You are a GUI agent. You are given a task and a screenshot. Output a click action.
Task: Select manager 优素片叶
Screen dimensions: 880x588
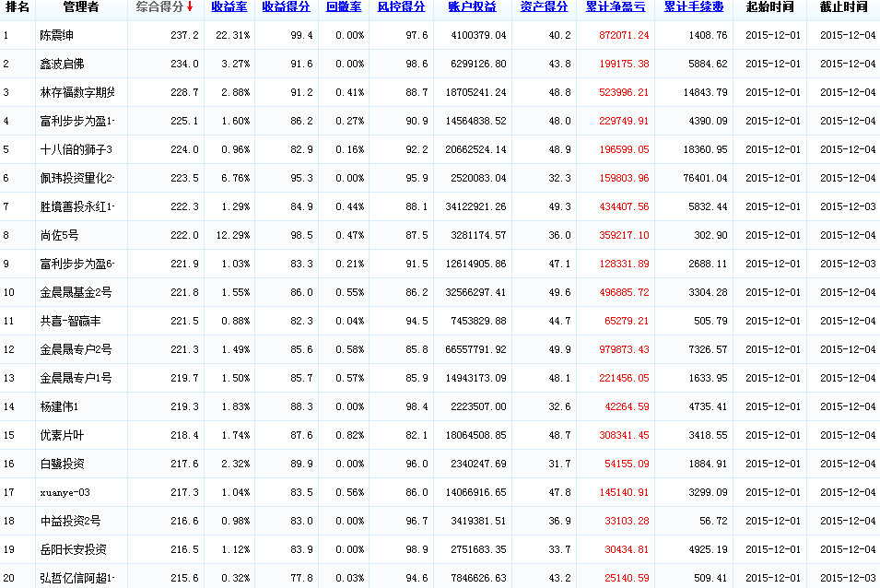pos(63,435)
